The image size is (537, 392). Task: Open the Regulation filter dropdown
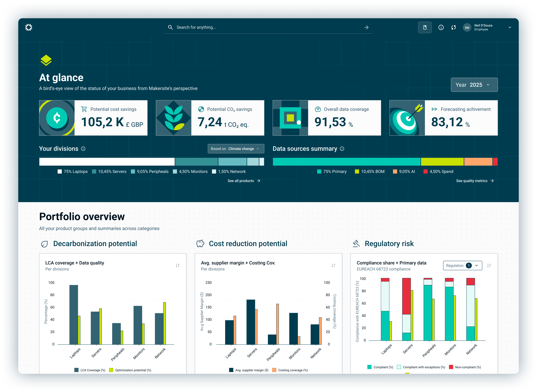462,266
